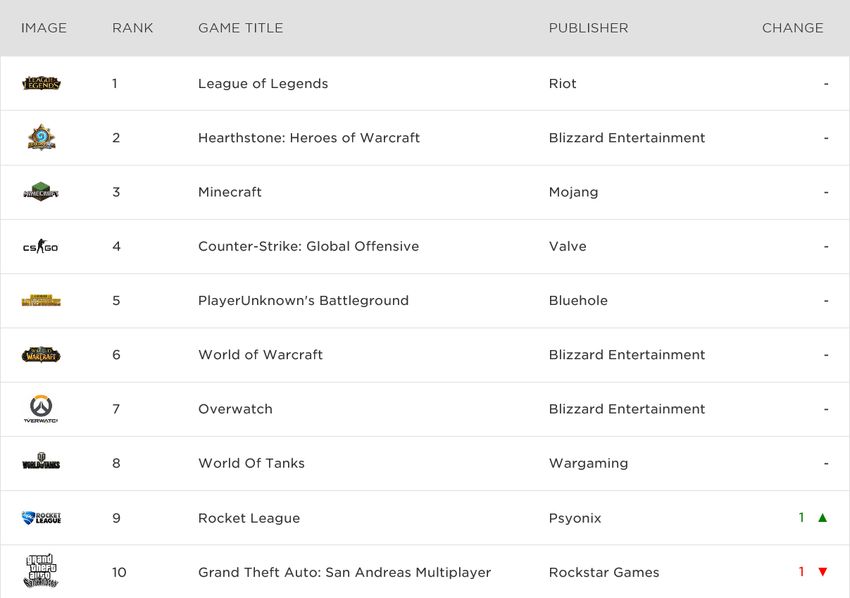
Task: Click the IMAGE column header
Action: pos(44,28)
